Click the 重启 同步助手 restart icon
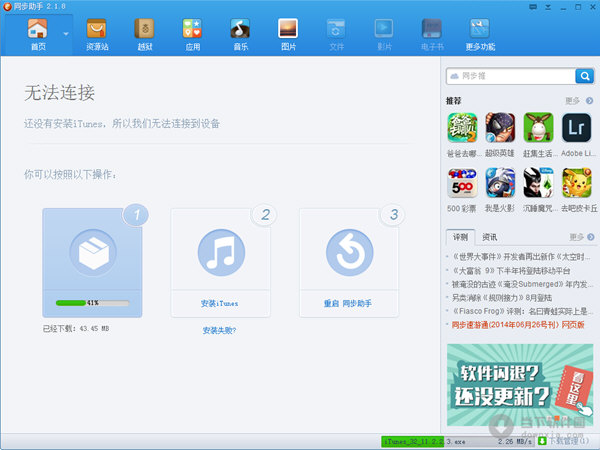Viewport: 600px width, 450px height. pyautogui.click(x=349, y=254)
